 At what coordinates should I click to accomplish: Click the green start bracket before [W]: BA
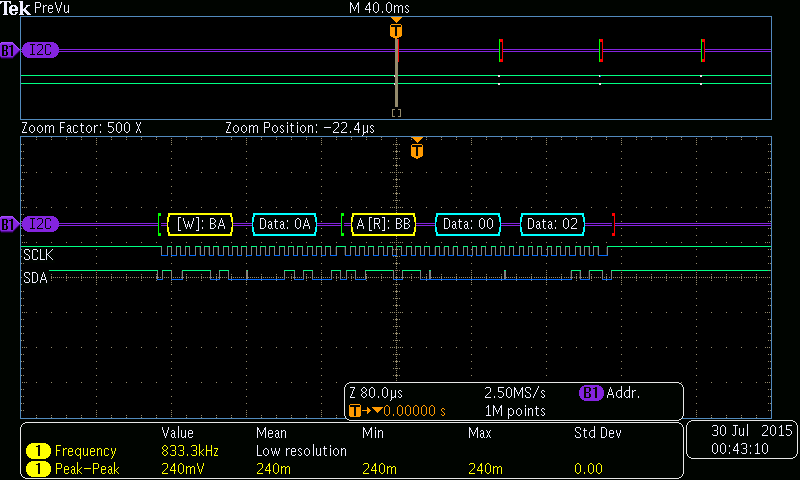tap(159, 224)
